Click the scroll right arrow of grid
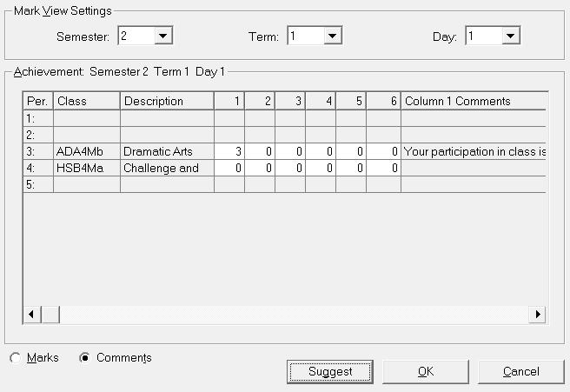This screenshot has width=570, height=392. click(x=538, y=314)
